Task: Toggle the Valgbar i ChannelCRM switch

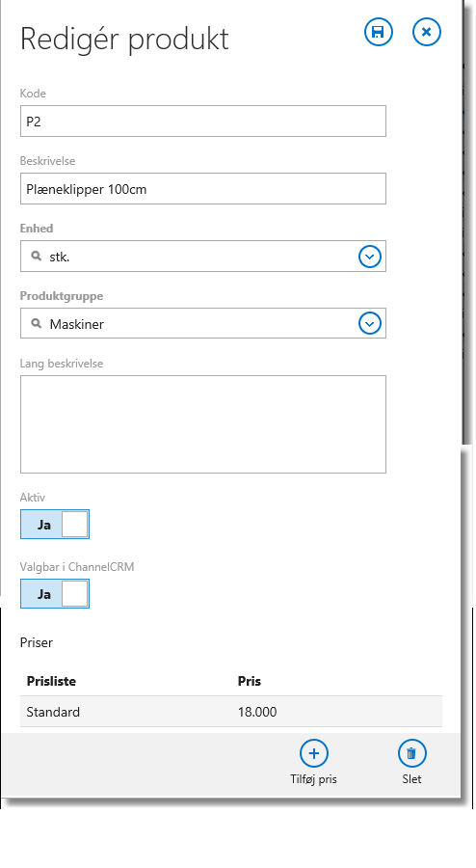Action: tap(55, 593)
